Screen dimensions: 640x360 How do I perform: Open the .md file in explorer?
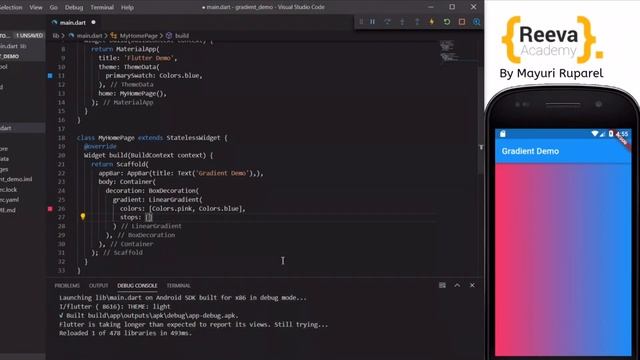pyautogui.click(x=8, y=210)
